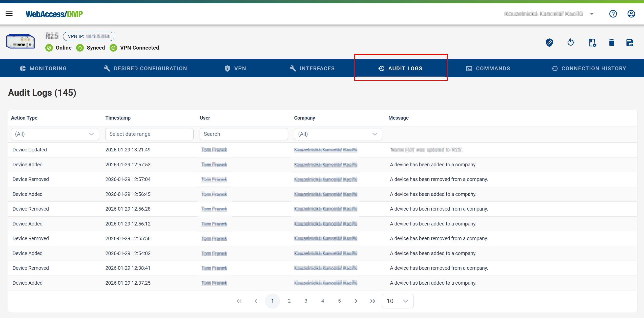Click the User search field

(x=243, y=134)
